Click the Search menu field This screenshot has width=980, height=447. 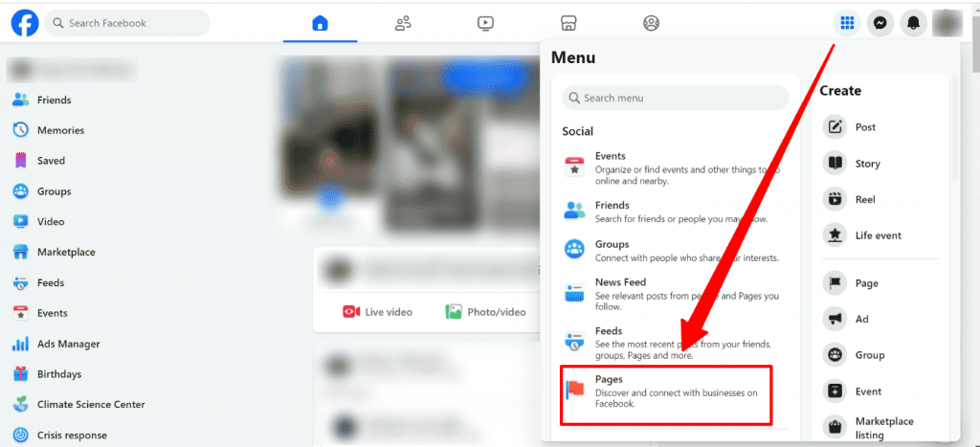click(x=676, y=99)
